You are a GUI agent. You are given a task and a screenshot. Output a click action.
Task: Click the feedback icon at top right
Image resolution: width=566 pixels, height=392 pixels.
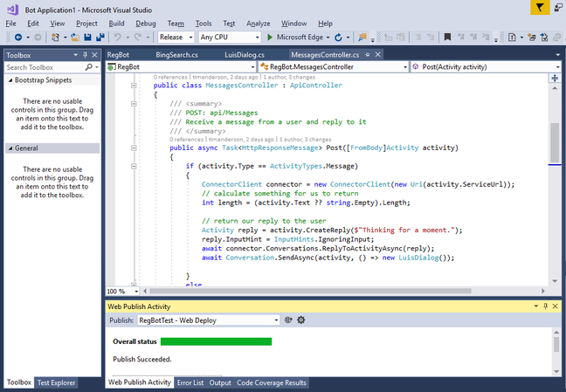point(558,7)
